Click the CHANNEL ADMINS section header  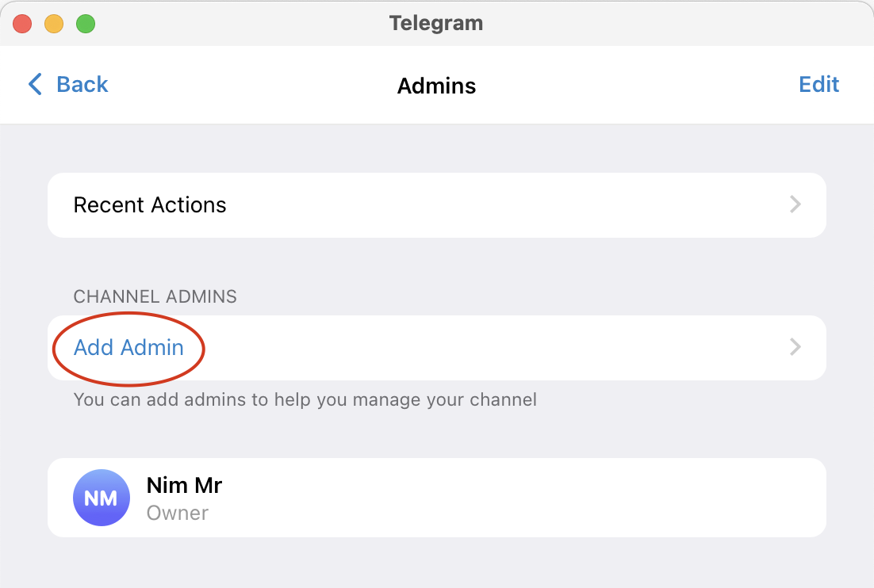coord(155,297)
